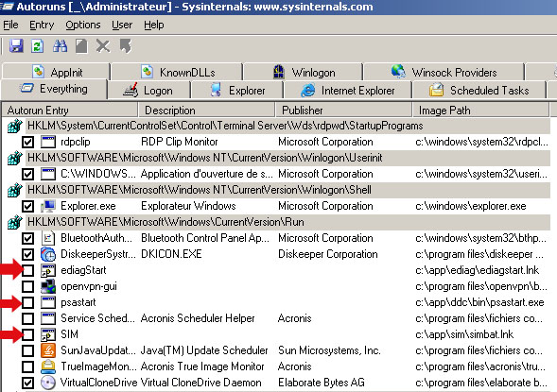The height and width of the screenshot is (392, 557).
Task: Enable the ediagStart checkbox
Action: pyautogui.click(x=27, y=271)
